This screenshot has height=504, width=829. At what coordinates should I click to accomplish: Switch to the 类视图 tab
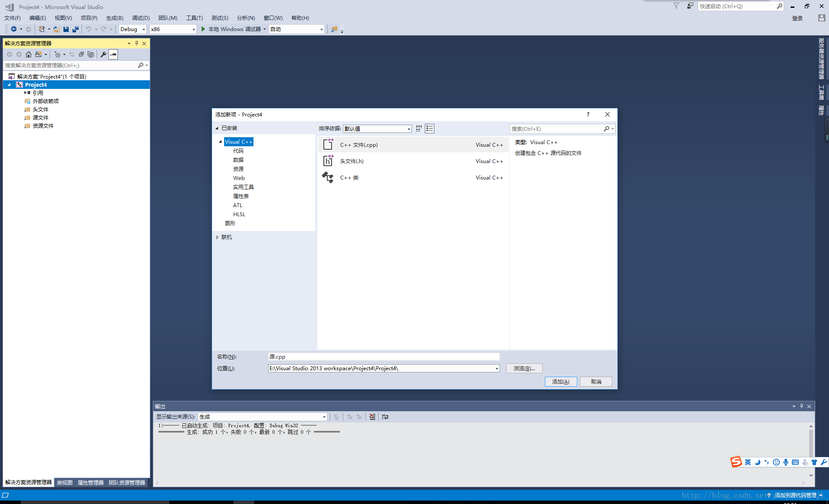coord(65,483)
